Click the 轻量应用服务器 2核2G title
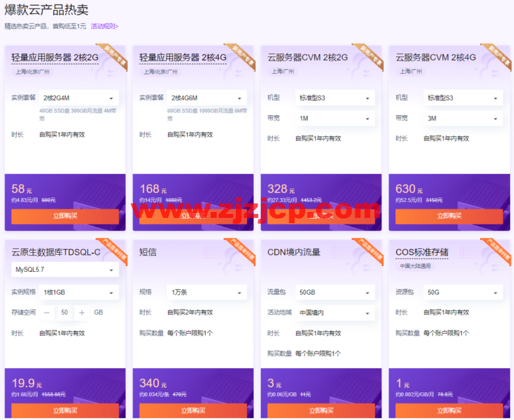This screenshot has height=420, width=514. 55,58
